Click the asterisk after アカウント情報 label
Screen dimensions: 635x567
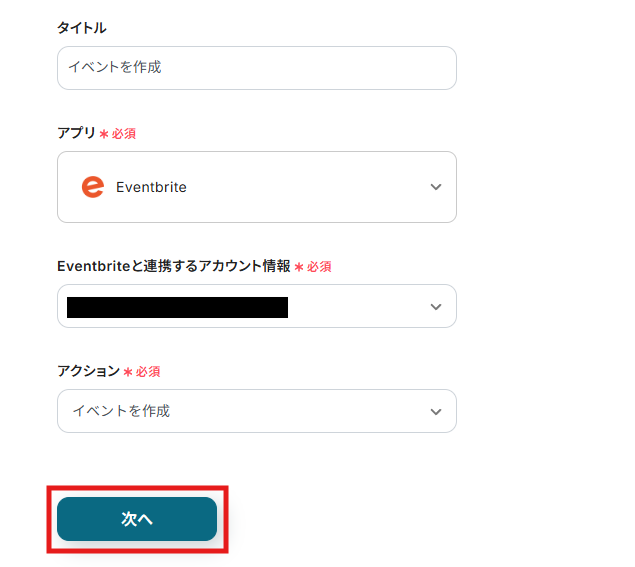point(299,267)
